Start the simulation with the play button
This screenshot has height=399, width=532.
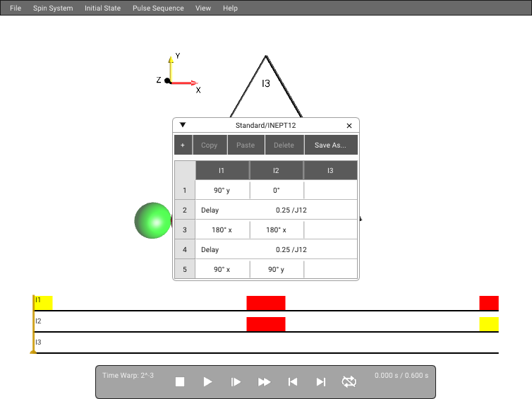point(207,382)
